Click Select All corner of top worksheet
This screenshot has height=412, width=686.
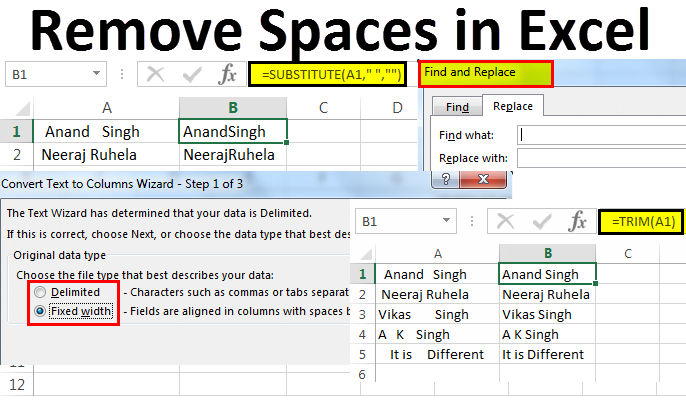pyautogui.click(x=21, y=108)
